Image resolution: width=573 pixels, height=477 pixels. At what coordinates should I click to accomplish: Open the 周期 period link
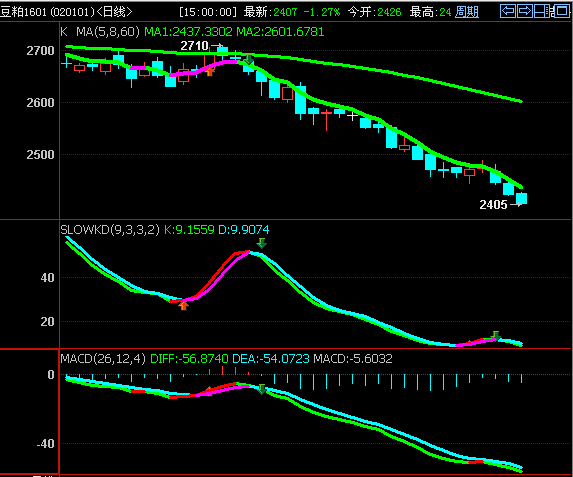pos(467,12)
